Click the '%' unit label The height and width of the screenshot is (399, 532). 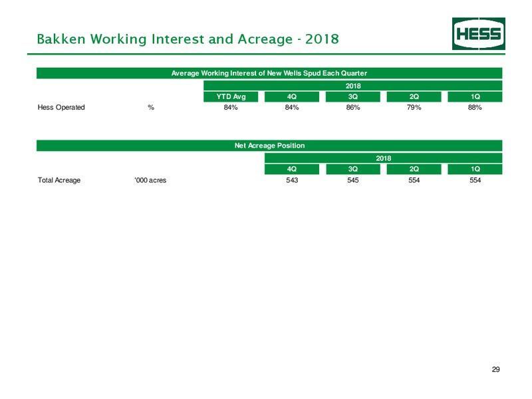pos(151,107)
